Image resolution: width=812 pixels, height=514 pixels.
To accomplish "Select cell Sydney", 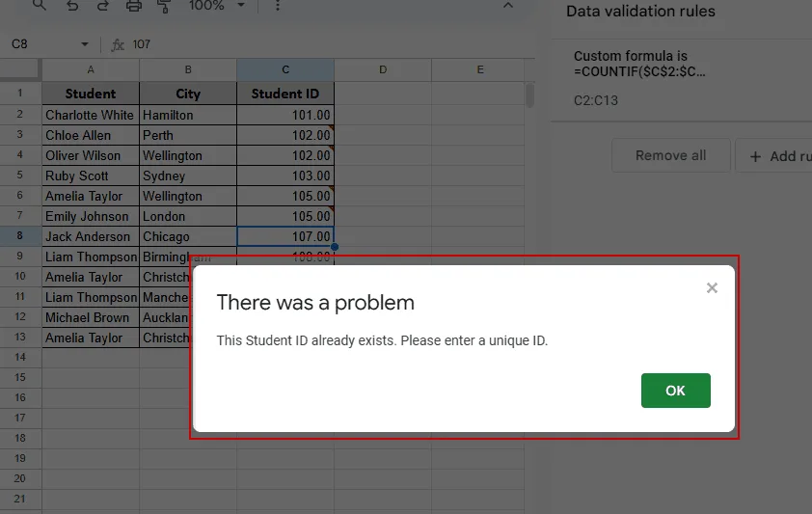I will coord(188,176).
